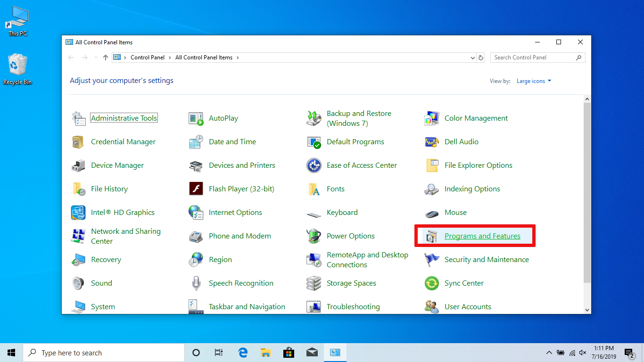This screenshot has height=362, width=644.
Task: Click the chevron after Control Panel breadcrumb
Action: (x=170, y=58)
